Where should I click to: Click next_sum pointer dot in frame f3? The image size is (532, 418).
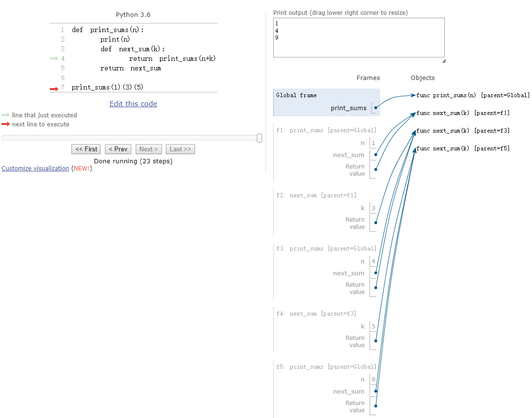point(376,273)
